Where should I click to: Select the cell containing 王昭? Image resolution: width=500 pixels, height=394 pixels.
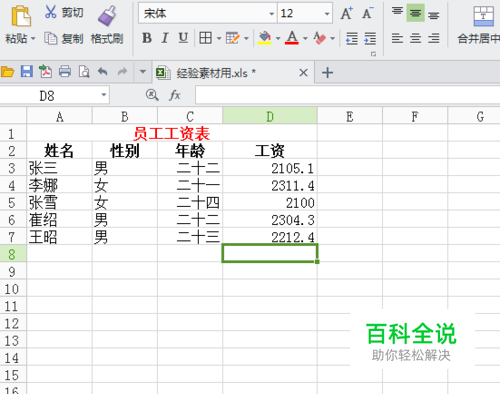[59, 237]
